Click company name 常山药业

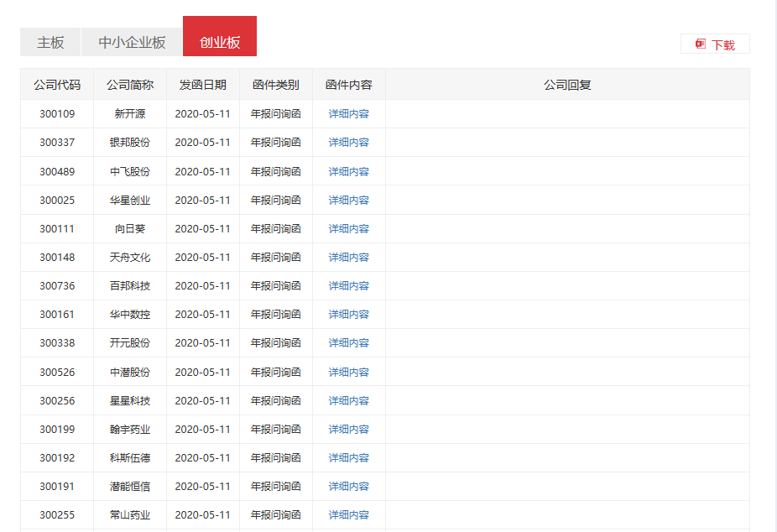[130, 515]
